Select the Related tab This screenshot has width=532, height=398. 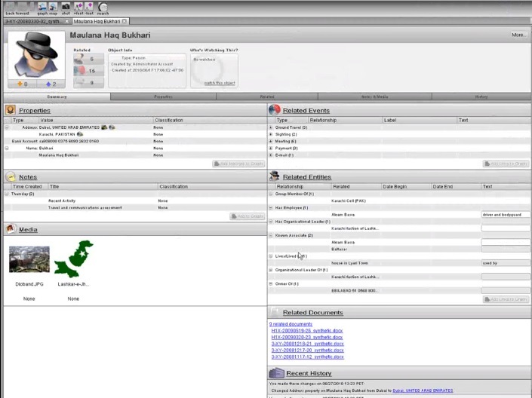pos(267,96)
